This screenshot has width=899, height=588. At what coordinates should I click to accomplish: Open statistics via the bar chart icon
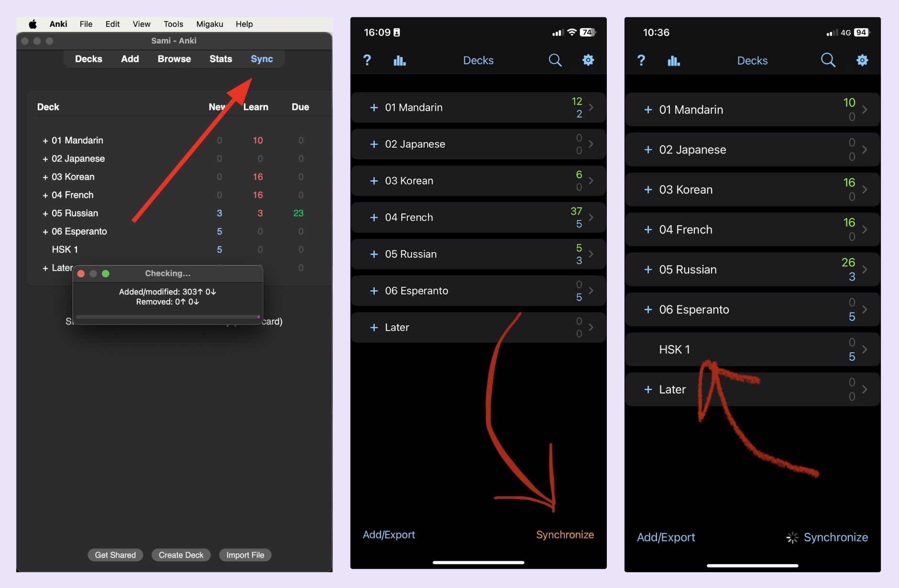point(399,60)
